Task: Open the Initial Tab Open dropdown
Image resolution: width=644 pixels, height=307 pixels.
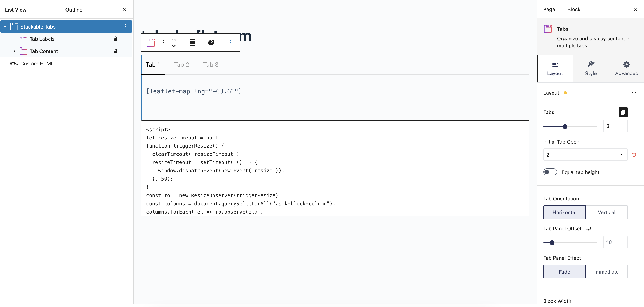Action: click(x=585, y=155)
